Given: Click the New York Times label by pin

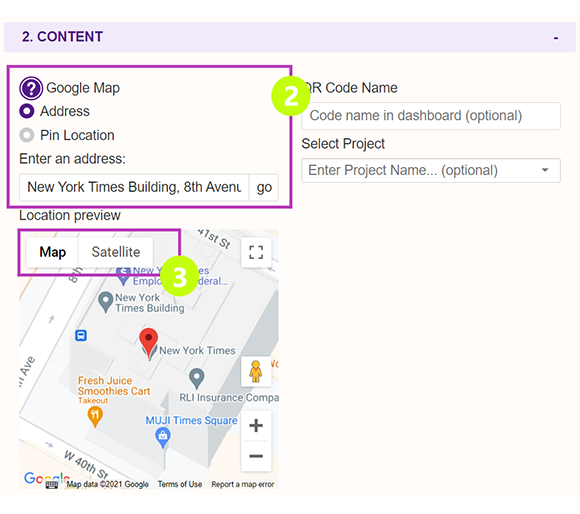Looking at the screenshot, I should 197,351.
